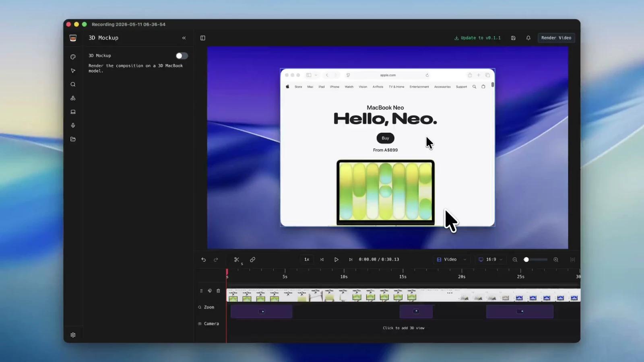The width and height of the screenshot is (644, 362).
Task: Change the 1x playback speed
Action: [x=307, y=259]
